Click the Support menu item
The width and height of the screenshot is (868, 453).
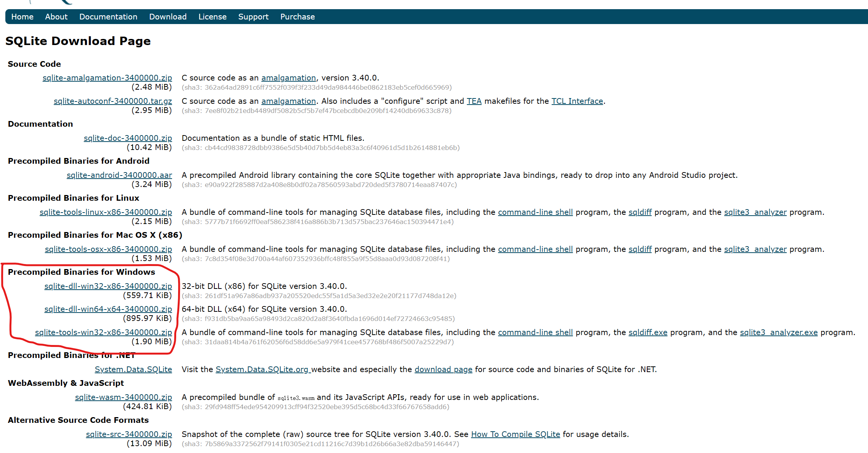253,17
